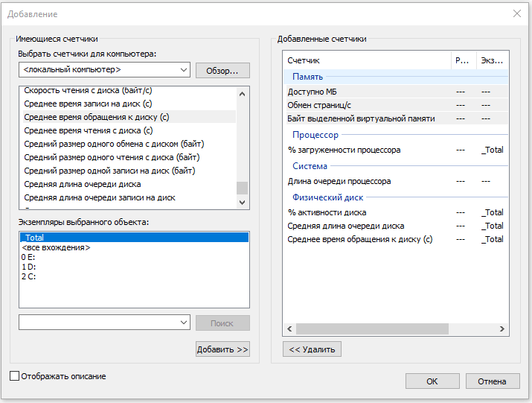Click the Поиск search button
The height and width of the screenshot is (403, 532).
(222, 323)
